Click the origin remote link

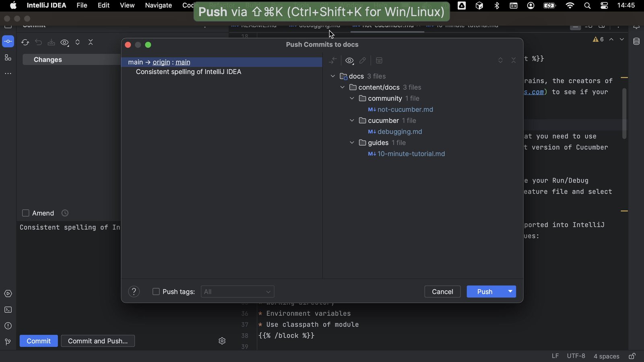(x=161, y=62)
